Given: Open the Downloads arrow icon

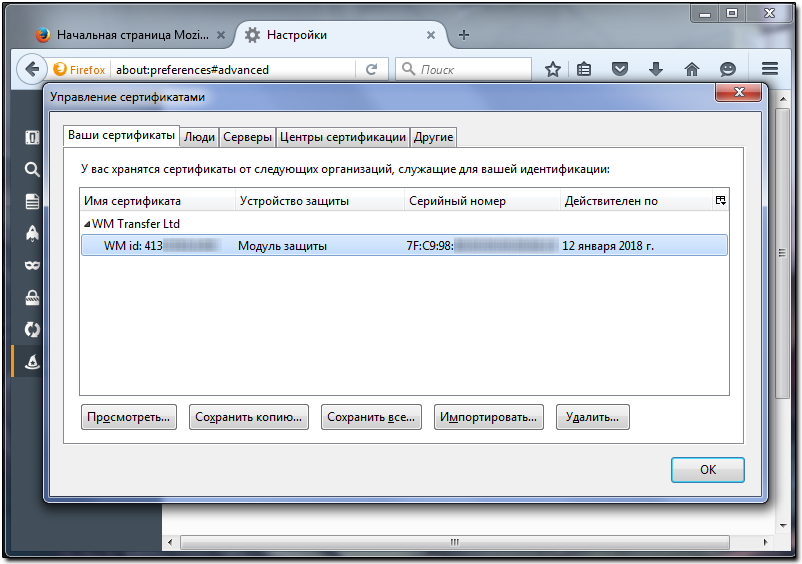Looking at the screenshot, I should point(656,69).
